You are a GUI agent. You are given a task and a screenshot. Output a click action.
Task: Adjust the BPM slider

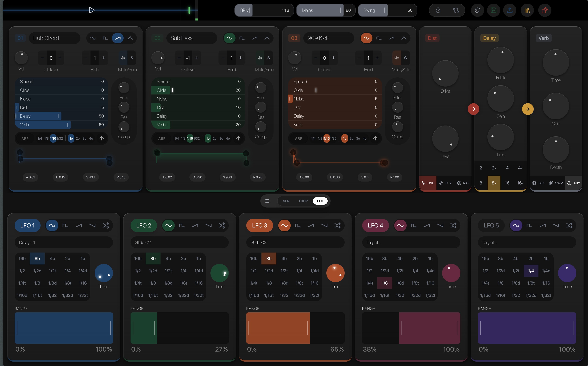tap(264, 10)
